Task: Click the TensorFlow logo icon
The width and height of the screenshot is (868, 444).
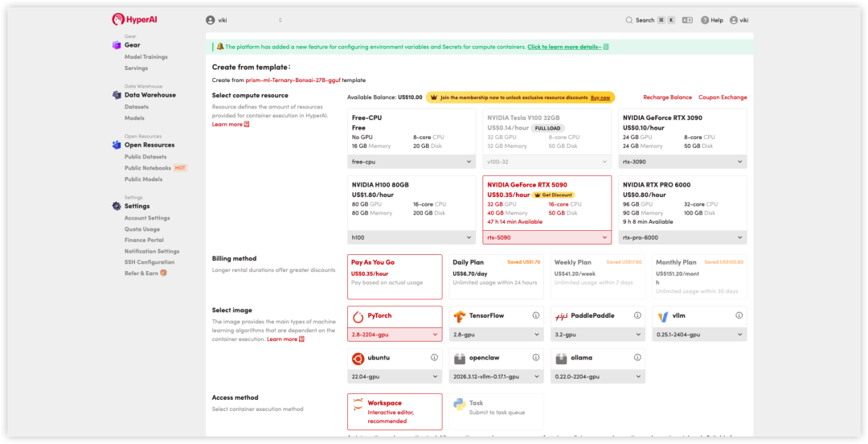Action: click(460, 316)
